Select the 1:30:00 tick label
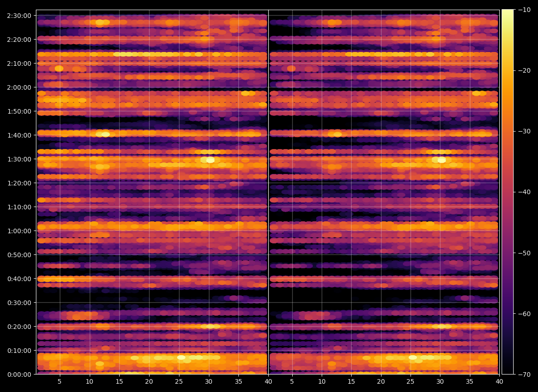This screenshot has width=538, height=392. [19, 159]
